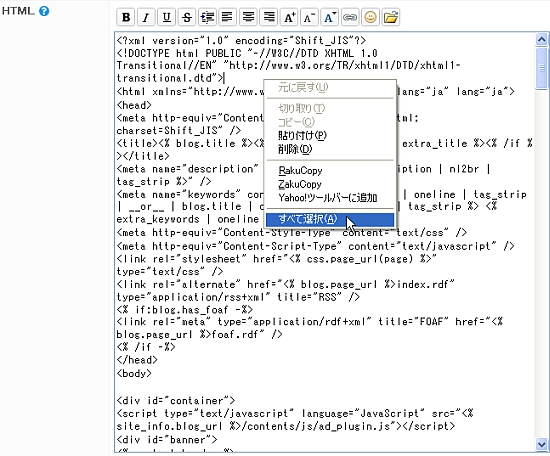Increase font size with A+ icon
This screenshot has width=550, height=456.
point(289,17)
